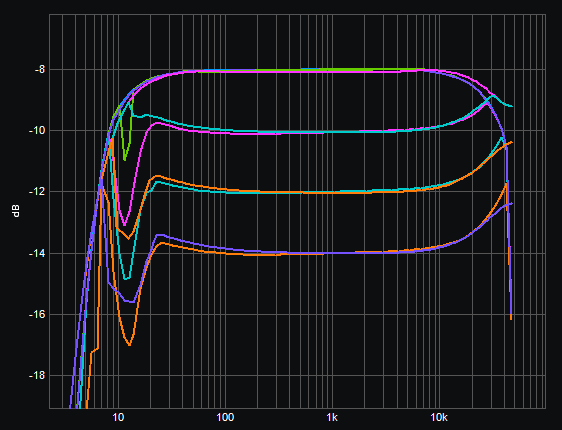Click the -14 dB axis tick label
Screen dimensions: 562x430
coord(38,253)
